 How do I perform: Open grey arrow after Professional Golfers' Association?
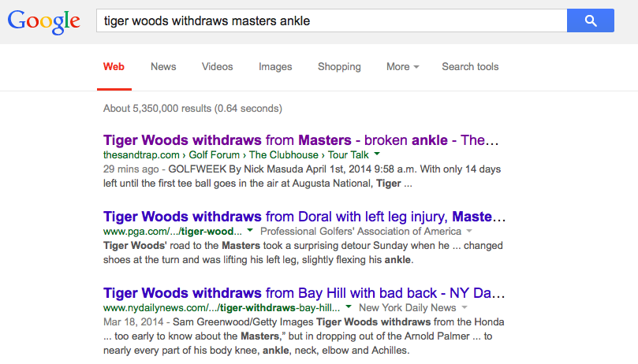click(468, 231)
